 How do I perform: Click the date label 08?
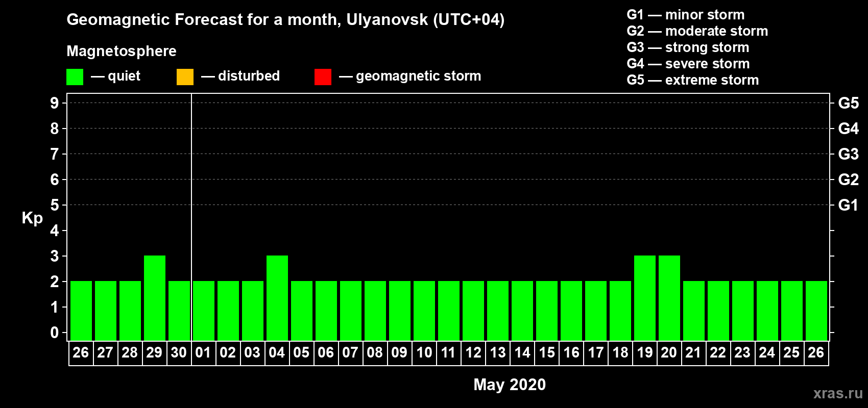tap(375, 353)
